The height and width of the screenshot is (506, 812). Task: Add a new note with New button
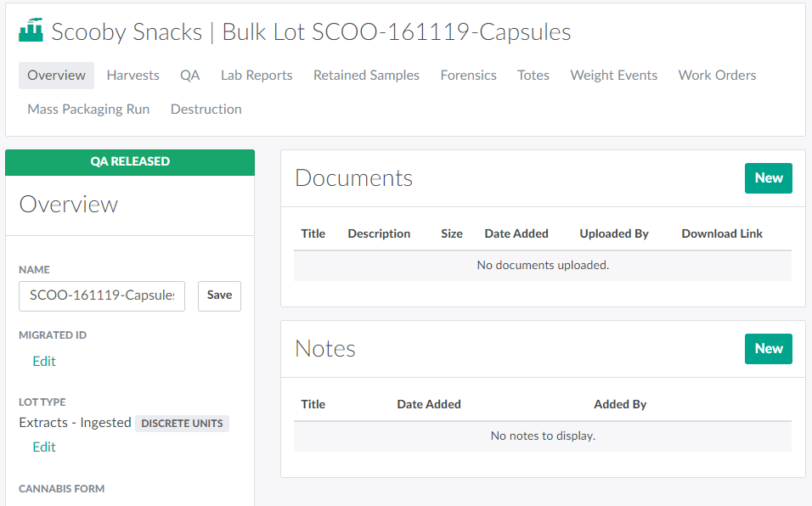(x=768, y=349)
